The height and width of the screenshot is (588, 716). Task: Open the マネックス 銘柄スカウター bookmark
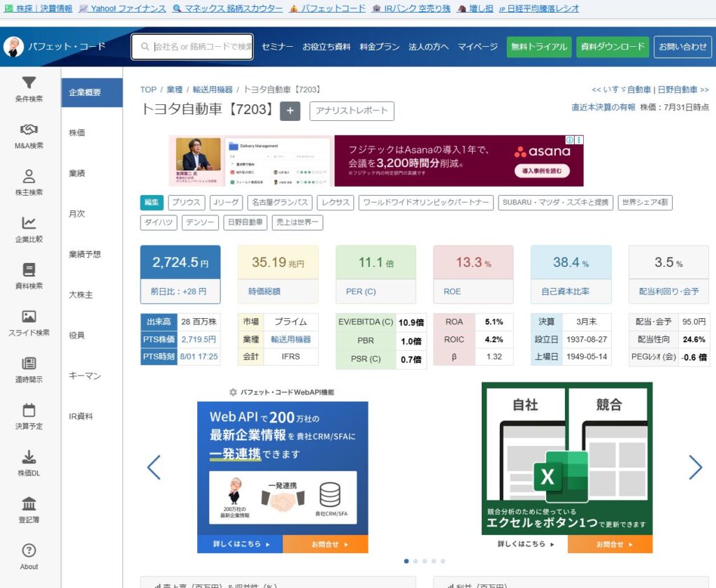[227, 8]
